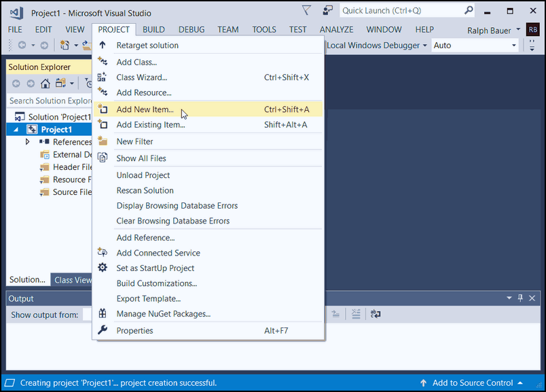Click the Navigate Forward toolbar icon
Viewport: 546px width, 392px height.
[x=44, y=46]
